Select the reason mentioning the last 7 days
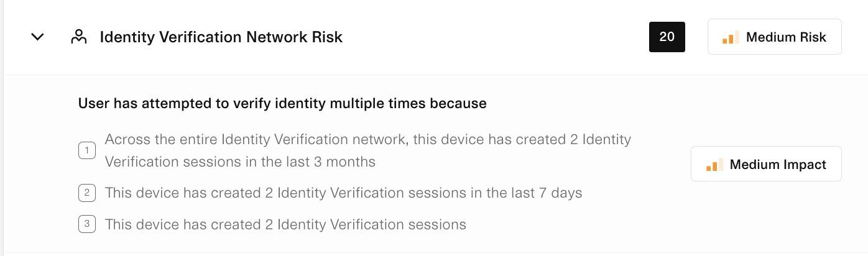 [343, 193]
